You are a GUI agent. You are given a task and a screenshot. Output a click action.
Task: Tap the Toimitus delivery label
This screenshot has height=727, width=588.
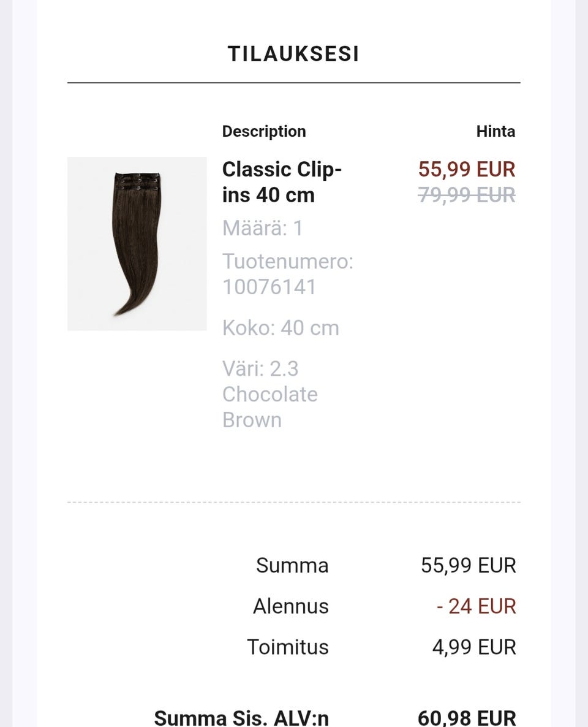288,647
